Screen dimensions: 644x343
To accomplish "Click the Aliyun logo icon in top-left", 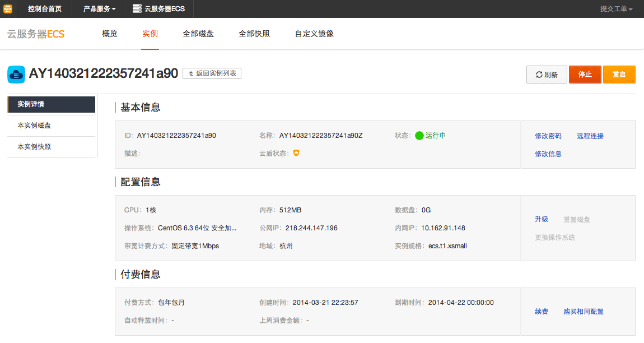I will (x=8, y=8).
